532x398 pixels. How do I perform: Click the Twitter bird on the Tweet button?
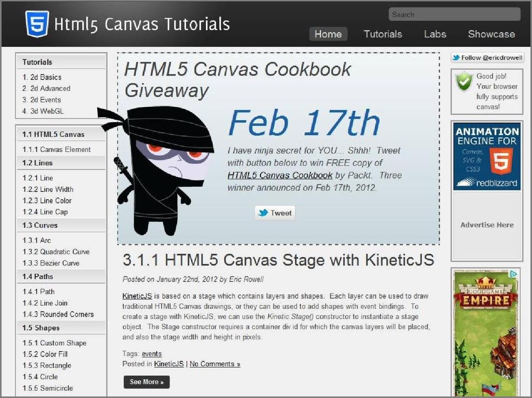coord(263,213)
